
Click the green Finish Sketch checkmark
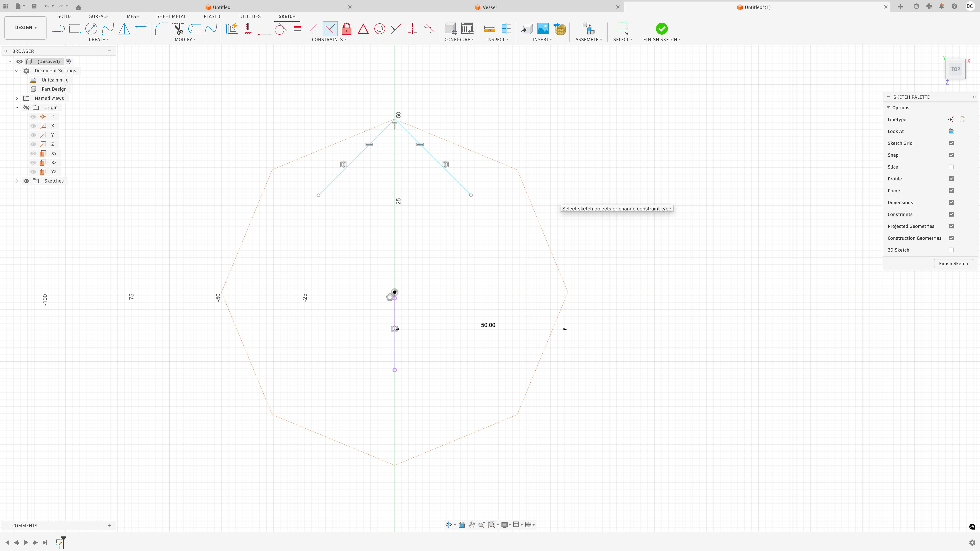pos(662,29)
